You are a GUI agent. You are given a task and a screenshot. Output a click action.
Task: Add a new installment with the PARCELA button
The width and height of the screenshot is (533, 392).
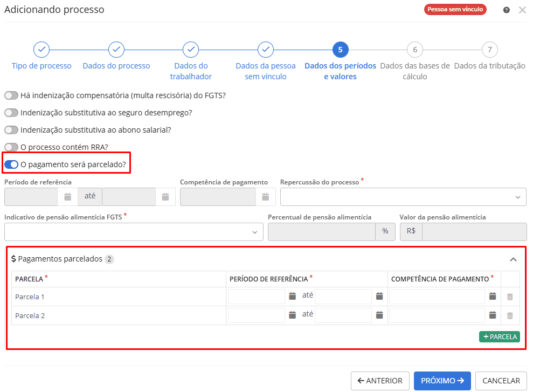(x=499, y=336)
